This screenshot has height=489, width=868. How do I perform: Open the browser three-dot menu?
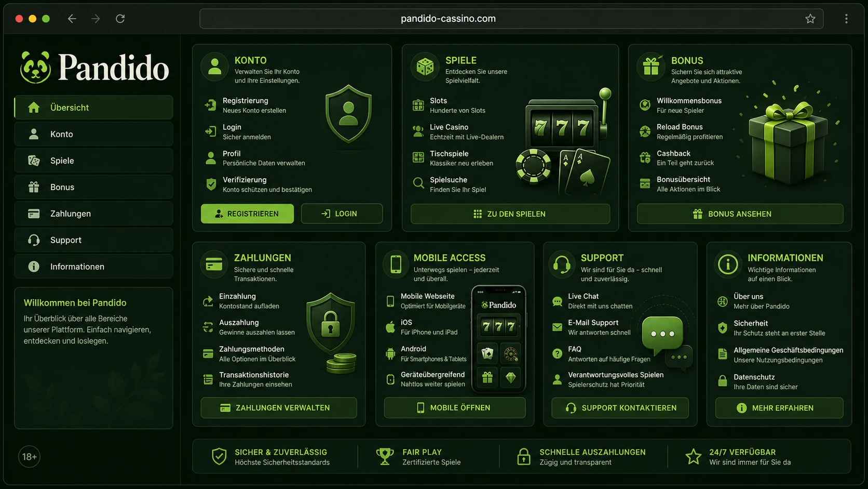pyautogui.click(x=846, y=19)
